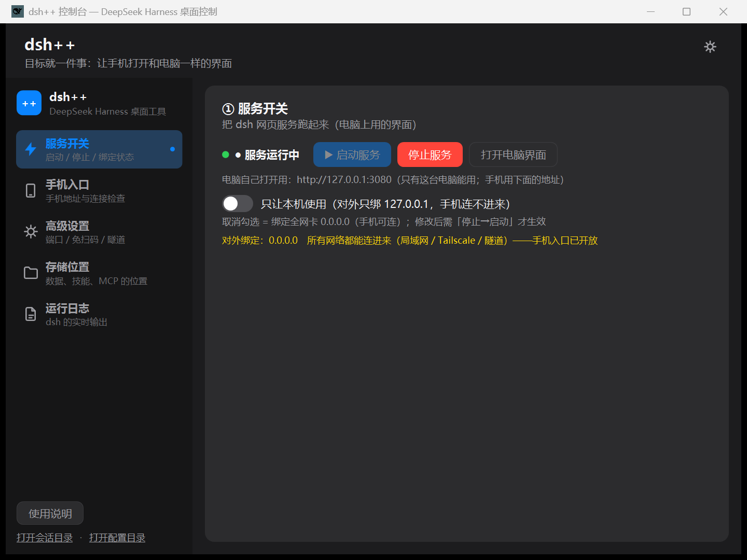This screenshot has width=747, height=560.
Task: Select the 服务开关 sidebar item
Action: [x=99, y=149]
